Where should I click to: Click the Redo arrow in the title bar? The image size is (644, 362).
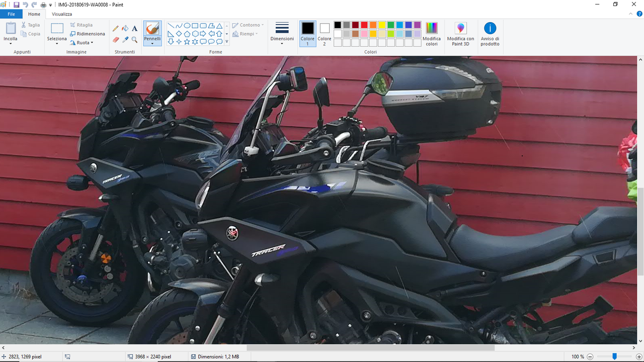(x=34, y=5)
